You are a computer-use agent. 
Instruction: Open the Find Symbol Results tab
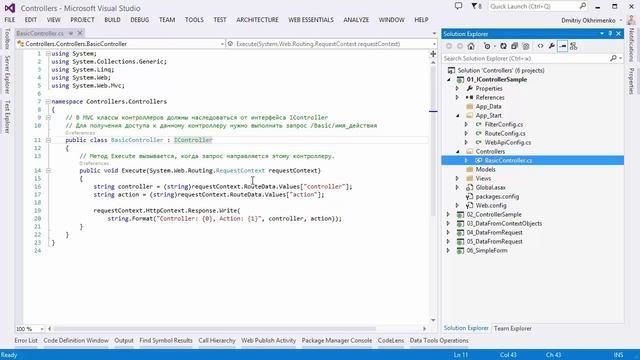[166, 340]
